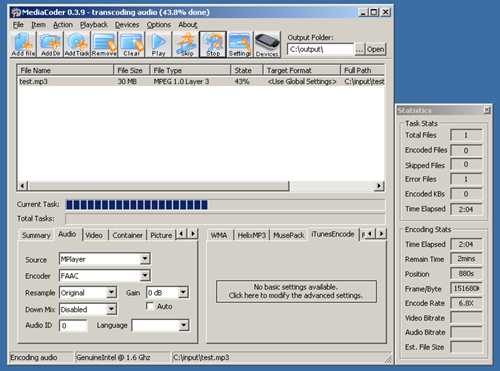The height and width of the screenshot is (371, 500).
Task: Open the Options menu
Action: 159,25
